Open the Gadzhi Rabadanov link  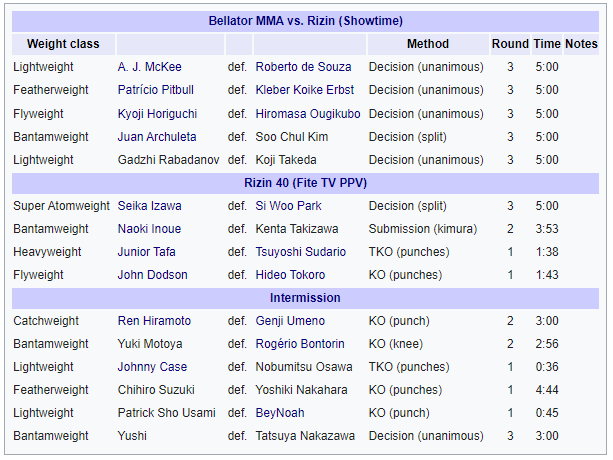click(x=169, y=160)
